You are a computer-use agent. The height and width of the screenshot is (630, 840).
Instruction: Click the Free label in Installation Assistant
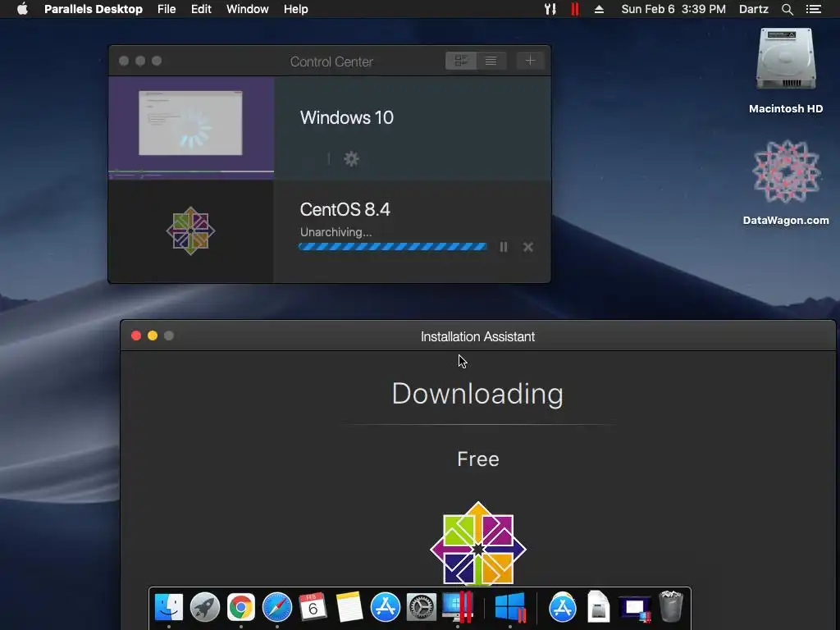(x=478, y=459)
